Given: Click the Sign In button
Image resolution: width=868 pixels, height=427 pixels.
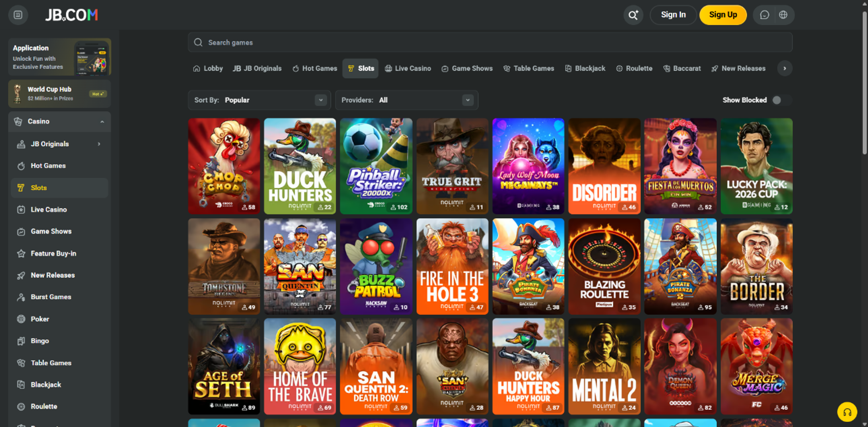Looking at the screenshot, I should (x=673, y=15).
